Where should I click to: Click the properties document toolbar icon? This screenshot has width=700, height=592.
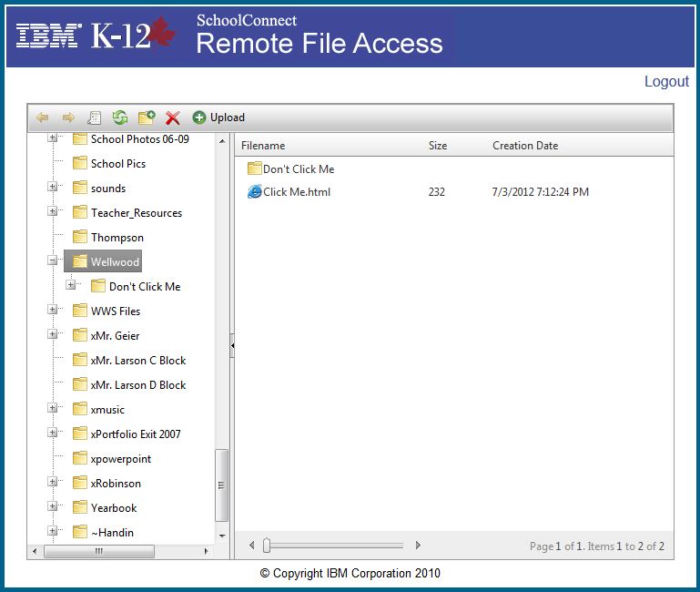[x=94, y=117]
